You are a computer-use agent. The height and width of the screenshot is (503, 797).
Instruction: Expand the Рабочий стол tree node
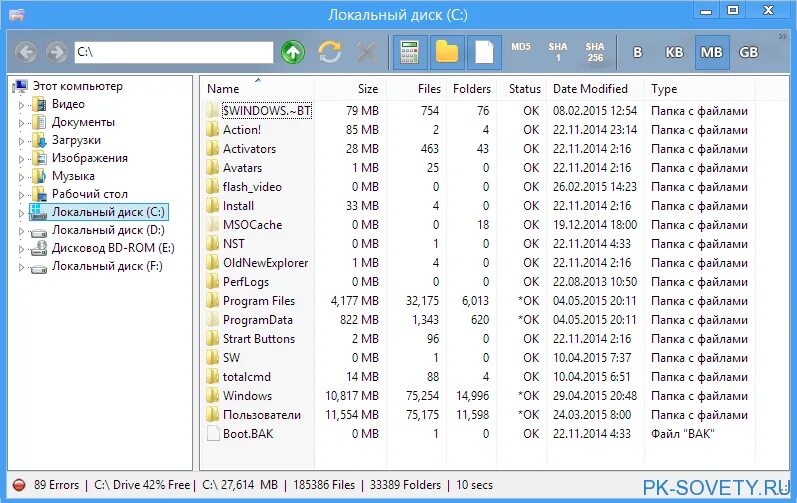21,195
